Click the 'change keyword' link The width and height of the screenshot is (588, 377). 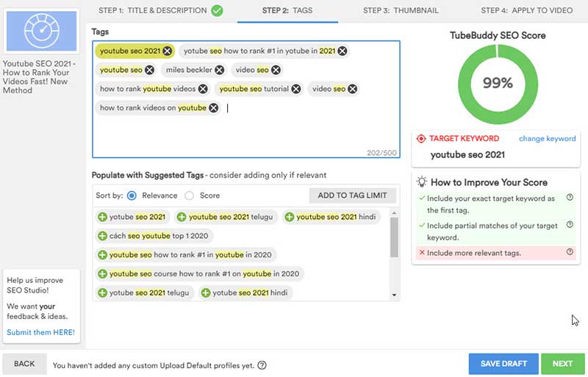[547, 138]
